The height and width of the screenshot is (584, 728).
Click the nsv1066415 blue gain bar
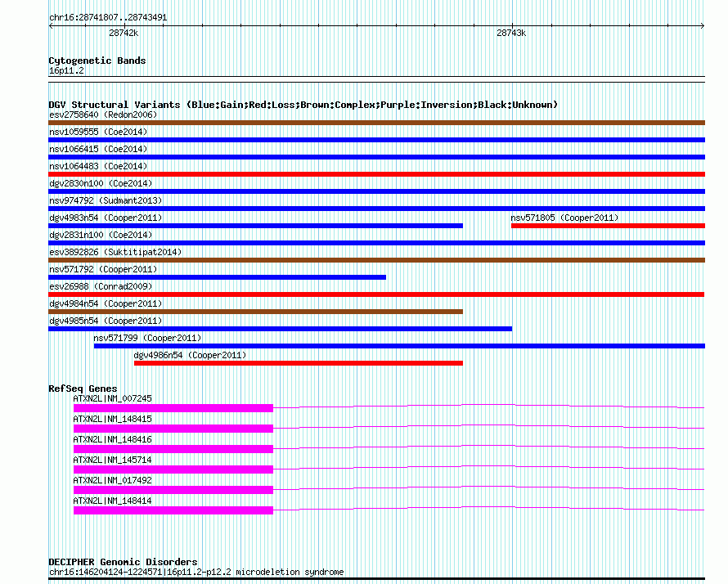[376, 157]
